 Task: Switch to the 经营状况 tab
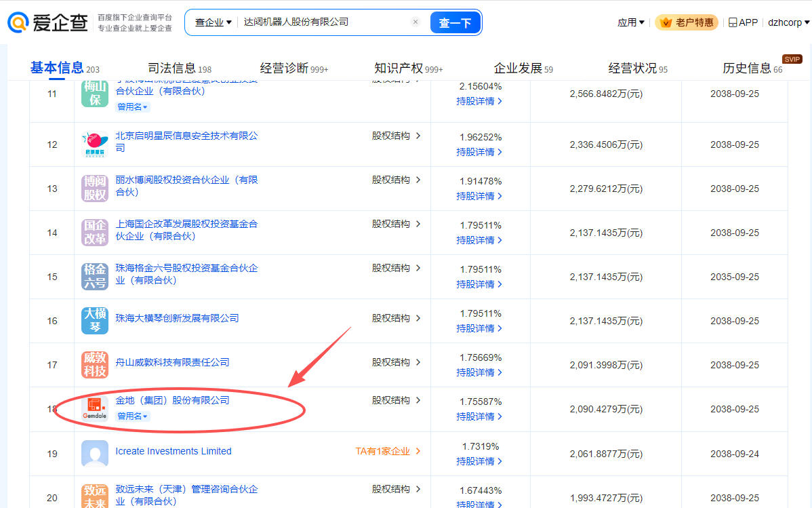click(x=638, y=68)
